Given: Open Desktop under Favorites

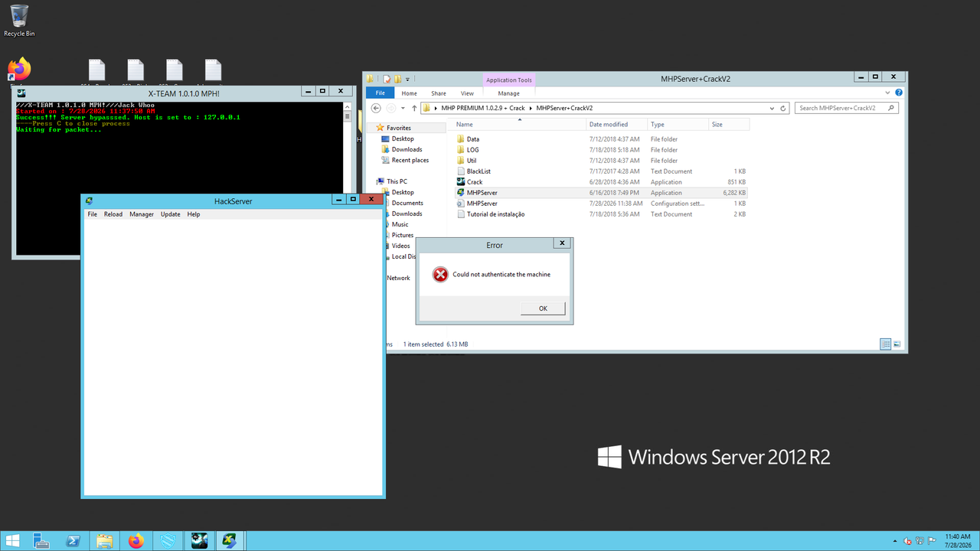Looking at the screenshot, I should tap(402, 139).
